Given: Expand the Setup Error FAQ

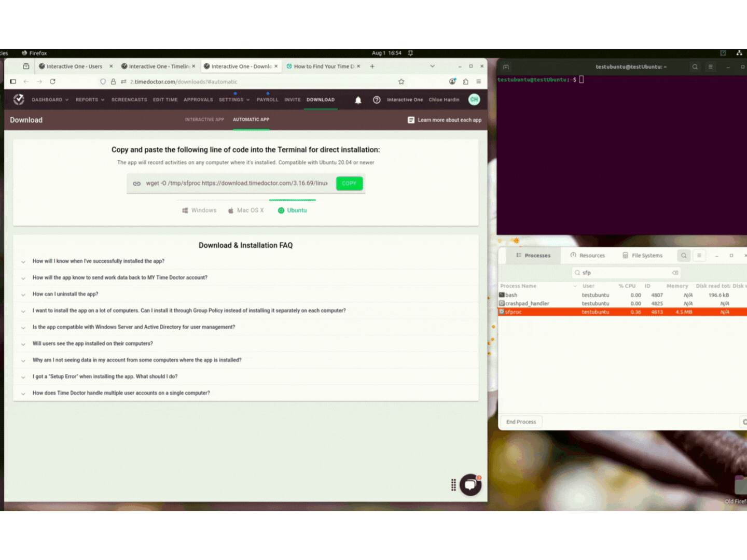Looking at the screenshot, I should tap(245, 376).
